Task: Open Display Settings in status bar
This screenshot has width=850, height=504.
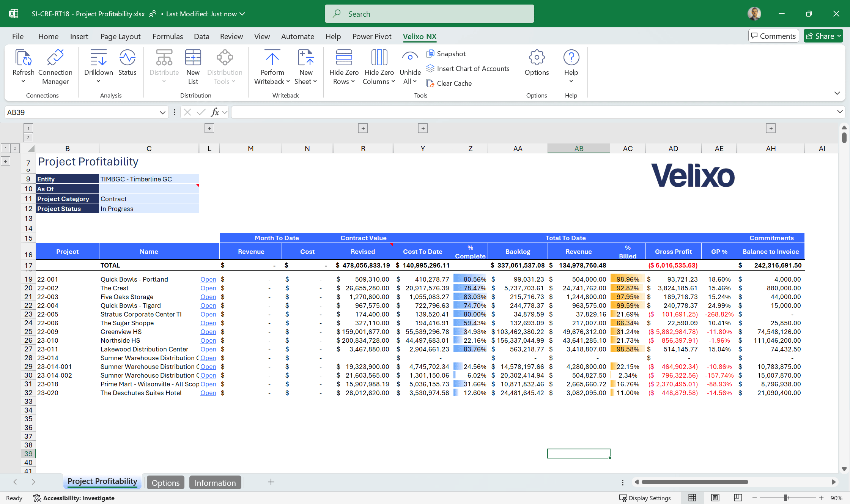Action: tap(645, 498)
